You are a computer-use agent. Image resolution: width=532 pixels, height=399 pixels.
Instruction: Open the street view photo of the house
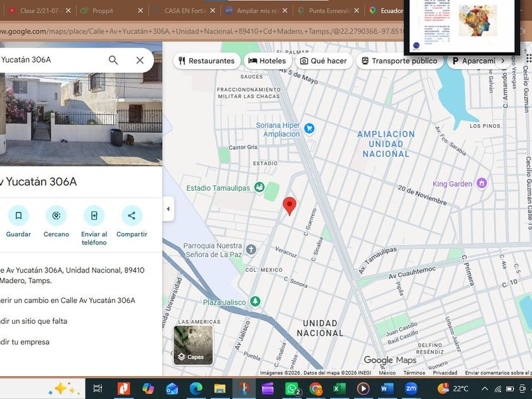81,119
